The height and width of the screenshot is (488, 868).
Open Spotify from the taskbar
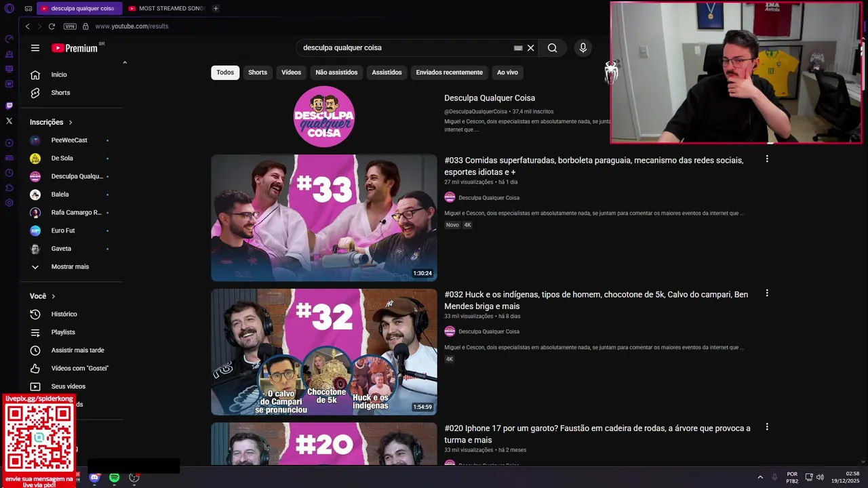(115, 477)
